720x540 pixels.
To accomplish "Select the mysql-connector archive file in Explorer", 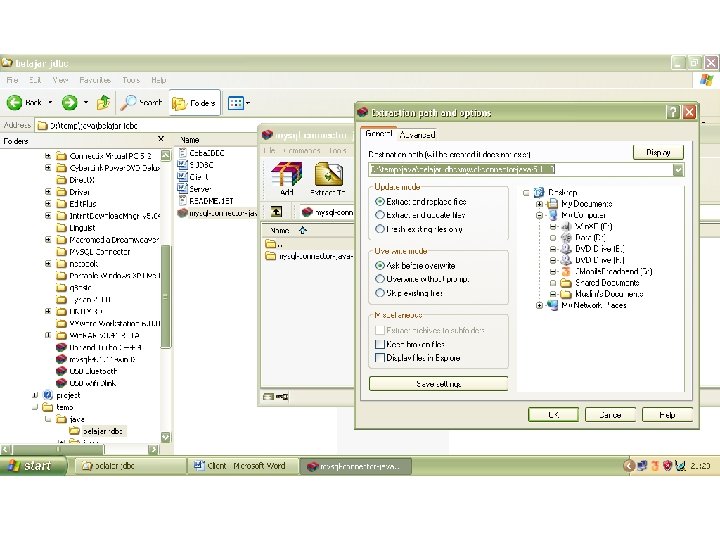I will [218, 213].
